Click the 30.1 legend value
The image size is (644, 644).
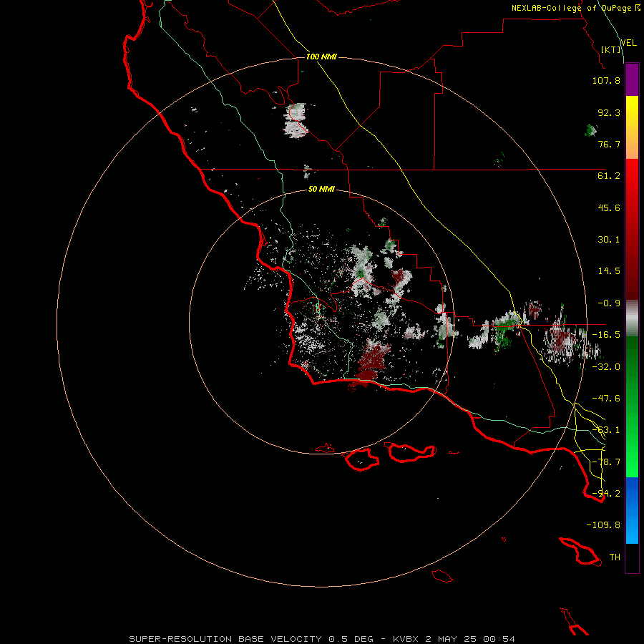point(609,240)
